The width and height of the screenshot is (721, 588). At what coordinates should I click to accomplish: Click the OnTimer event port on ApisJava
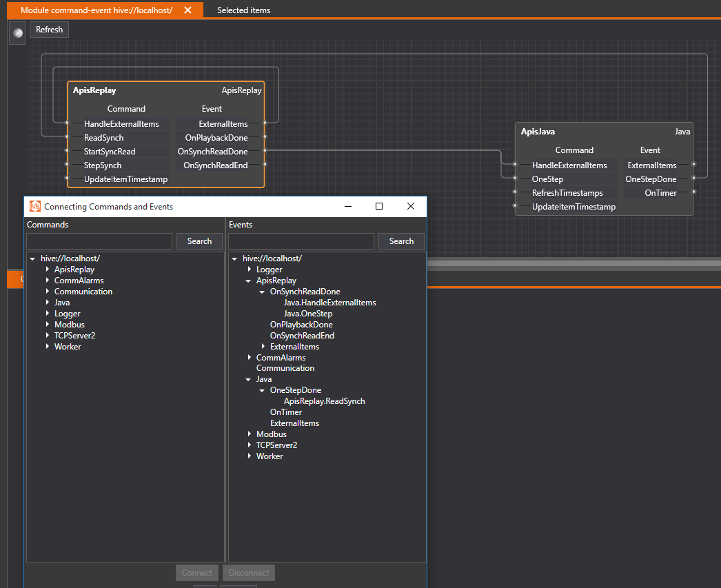tap(694, 193)
